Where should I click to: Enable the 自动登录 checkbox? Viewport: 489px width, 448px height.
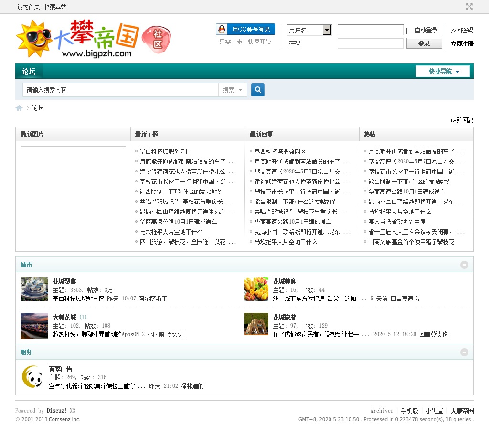(x=410, y=31)
